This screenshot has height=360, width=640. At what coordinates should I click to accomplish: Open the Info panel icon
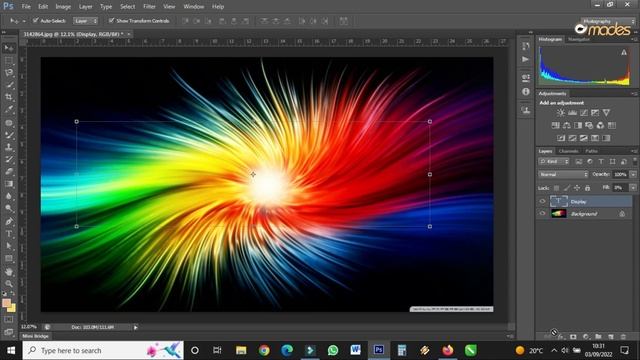(x=526, y=92)
